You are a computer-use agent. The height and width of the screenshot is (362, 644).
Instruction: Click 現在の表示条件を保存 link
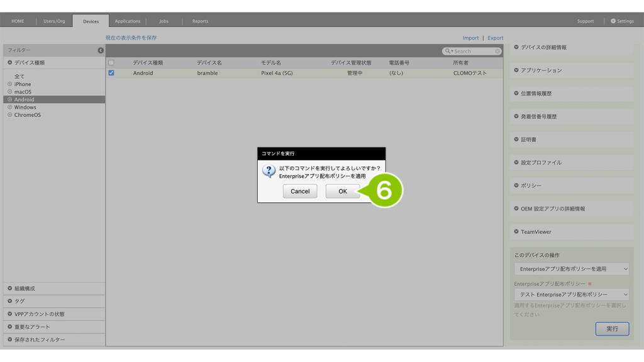(x=131, y=38)
